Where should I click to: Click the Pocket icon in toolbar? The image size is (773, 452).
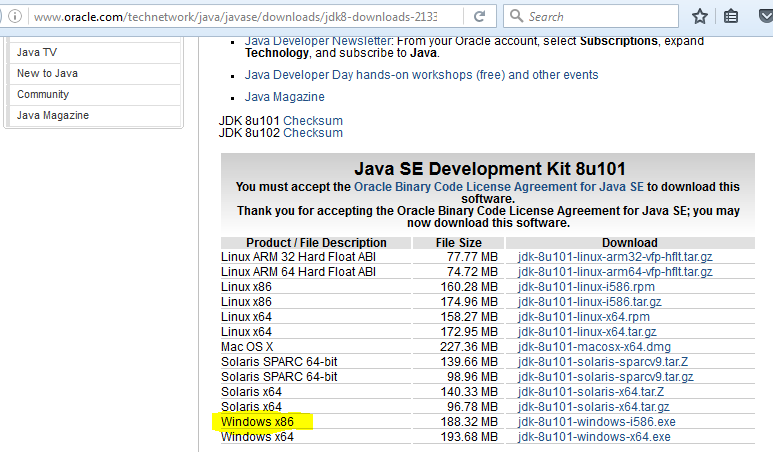pos(766,17)
